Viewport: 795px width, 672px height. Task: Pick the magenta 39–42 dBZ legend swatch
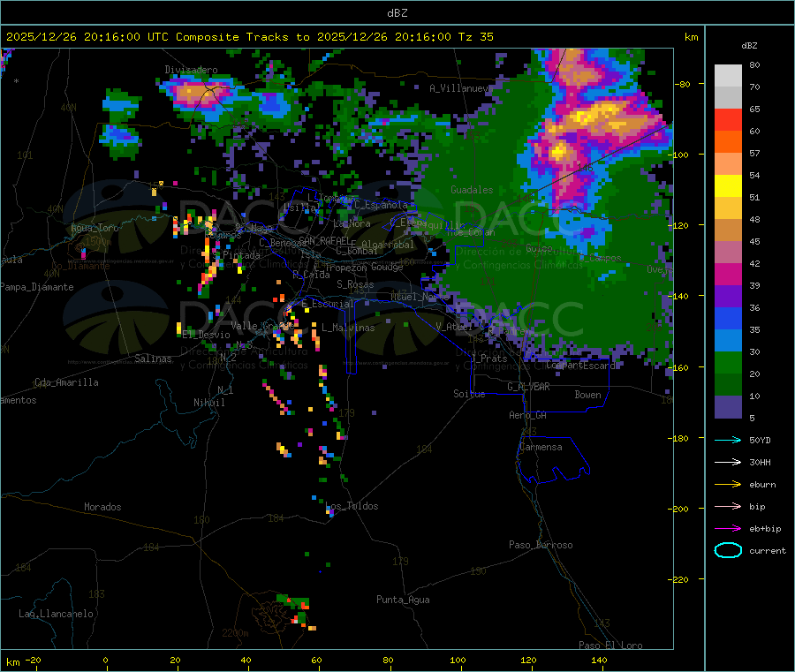click(728, 274)
